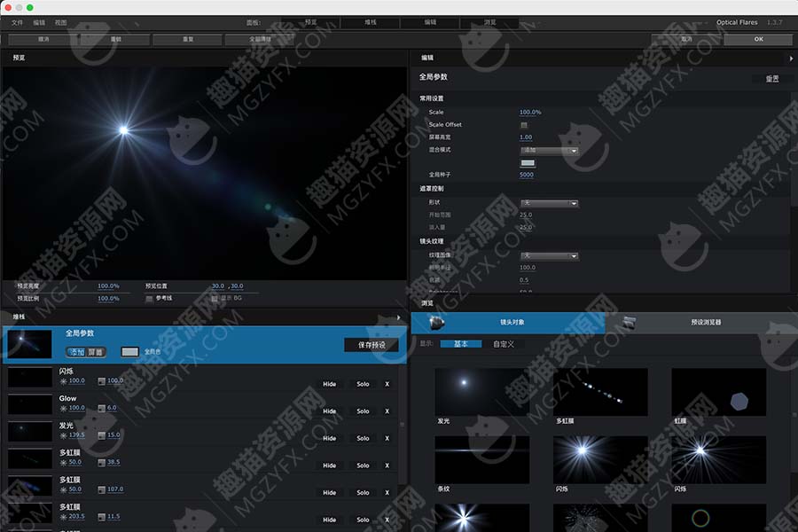Hide the 发光 element in the stack
The width and height of the screenshot is (798, 532).
[x=329, y=438]
